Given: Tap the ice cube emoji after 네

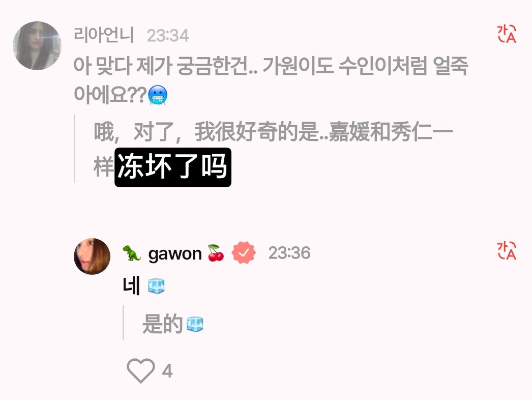Looking at the screenshot, I should [x=156, y=286].
